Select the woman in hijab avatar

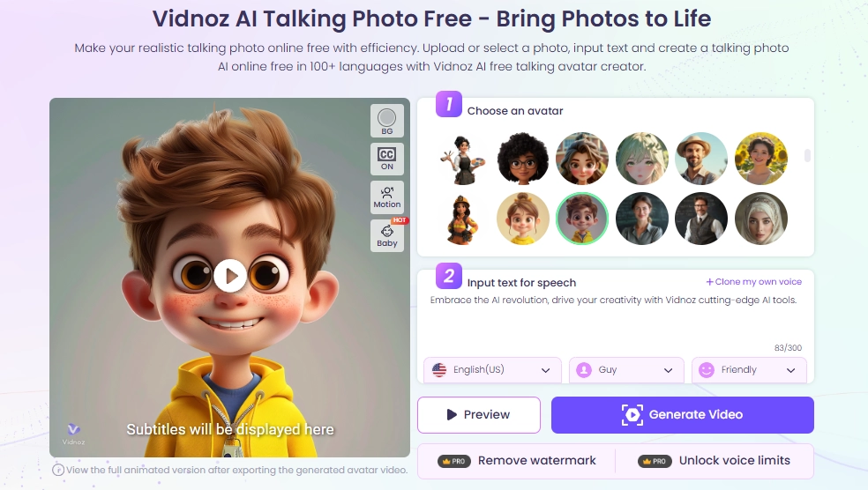[761, 219]
